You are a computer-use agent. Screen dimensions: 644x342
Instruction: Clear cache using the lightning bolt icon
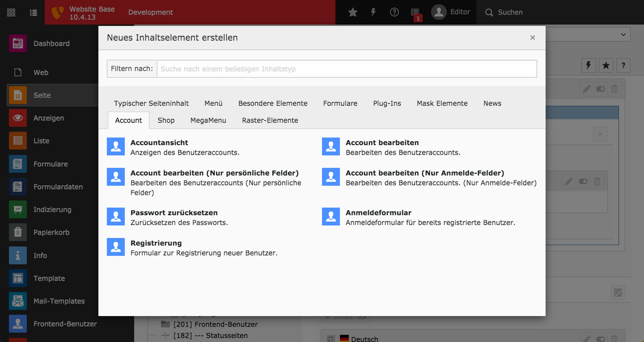pyautogui.click(x=373, y=12)
